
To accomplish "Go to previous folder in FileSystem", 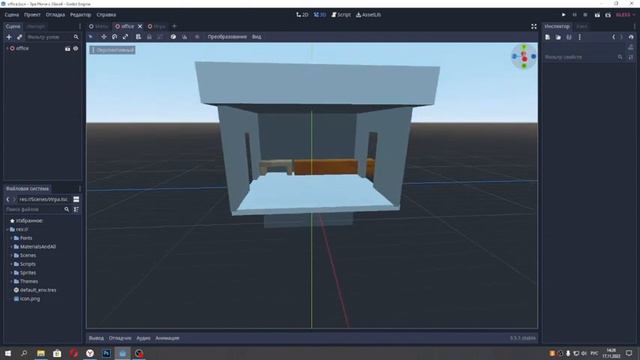I will coord(8,200).
